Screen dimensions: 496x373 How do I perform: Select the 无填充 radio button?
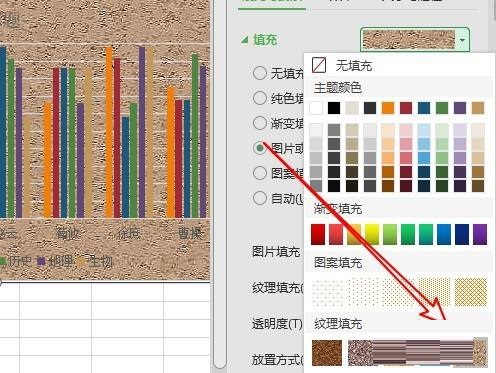(x=260, y=73)
